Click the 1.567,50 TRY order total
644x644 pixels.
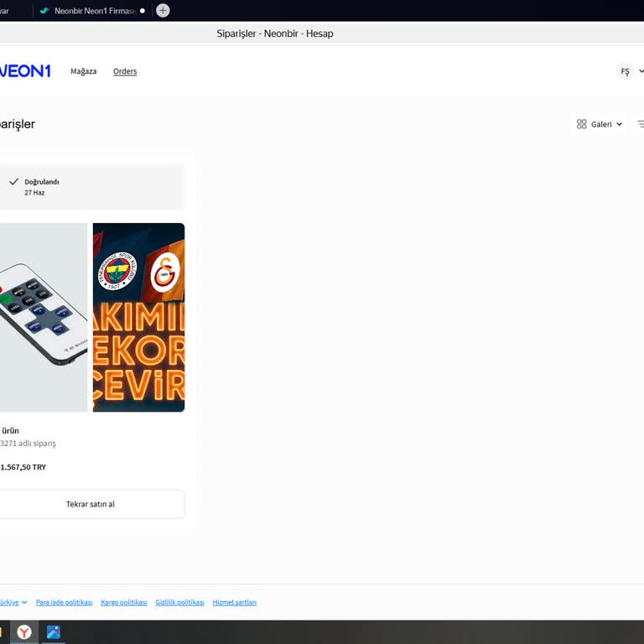point(23,467)
